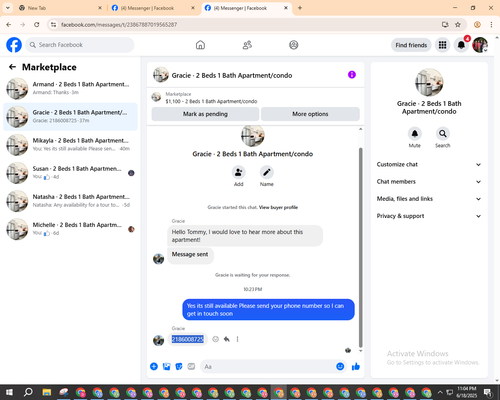This screenshot has height=400, width=500.
Task: Click More options button
Action: [310, 114]
